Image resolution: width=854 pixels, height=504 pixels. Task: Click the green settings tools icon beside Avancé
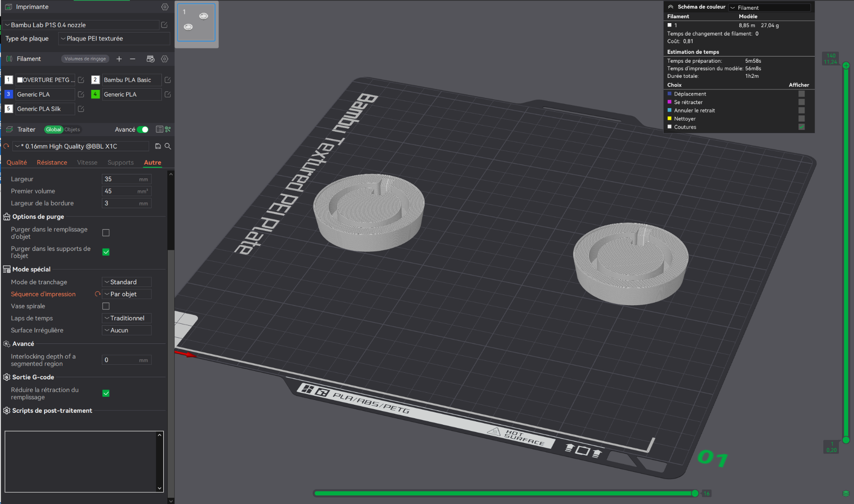(168, 129)
